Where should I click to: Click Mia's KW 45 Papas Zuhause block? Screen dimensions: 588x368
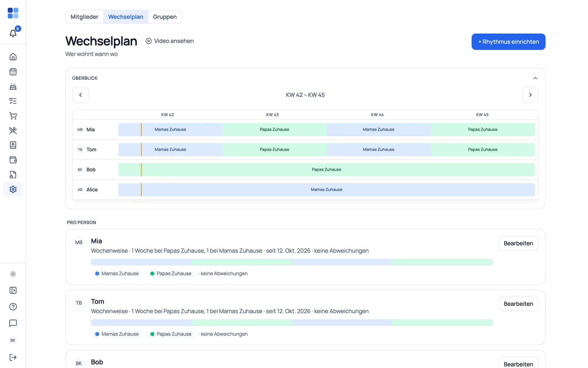[483, 130]
